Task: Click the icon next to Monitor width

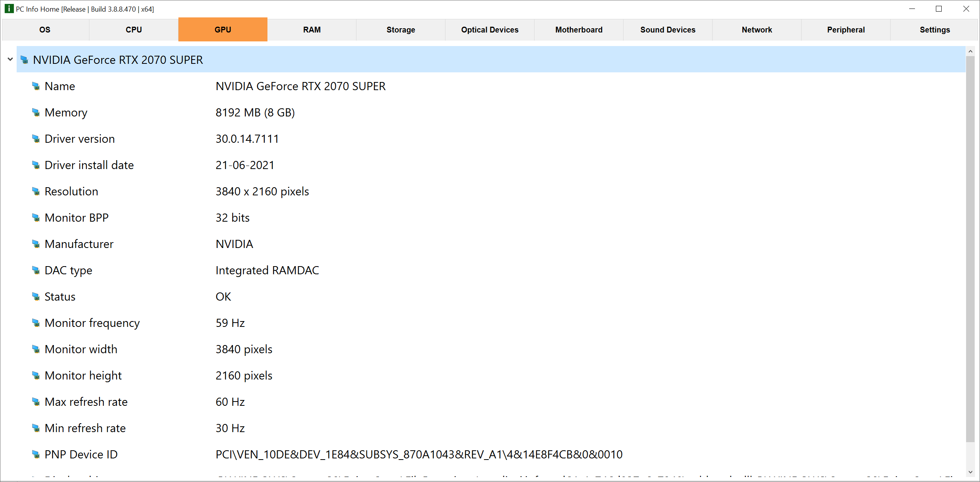Action: [36, 349]
